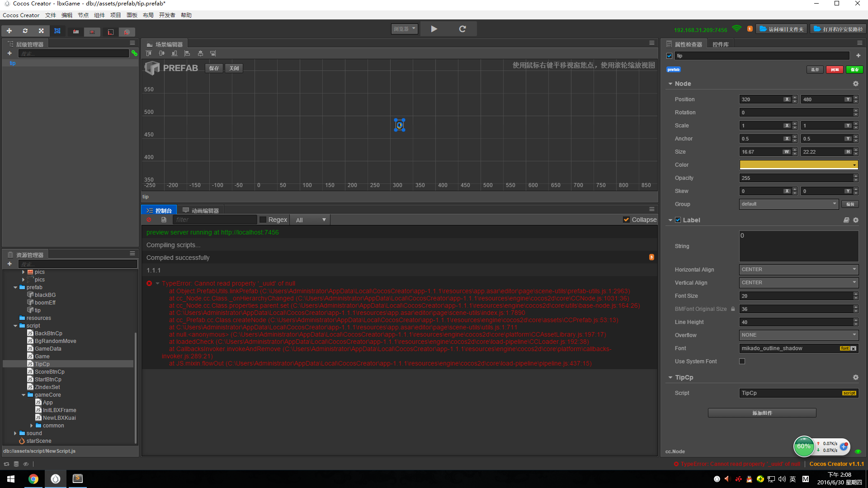Select the Move transform tool
Screen dimensions: 868x488
click(x=9, y=31)
